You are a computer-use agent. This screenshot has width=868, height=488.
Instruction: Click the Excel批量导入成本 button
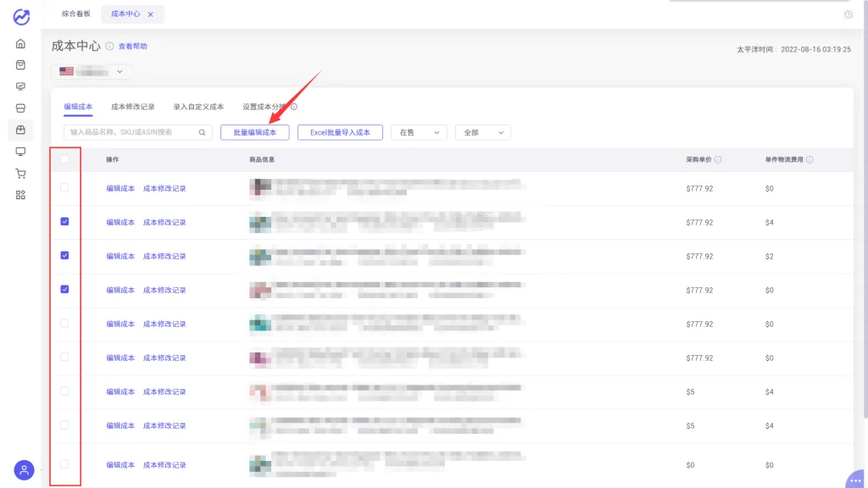tap(340, 132)
